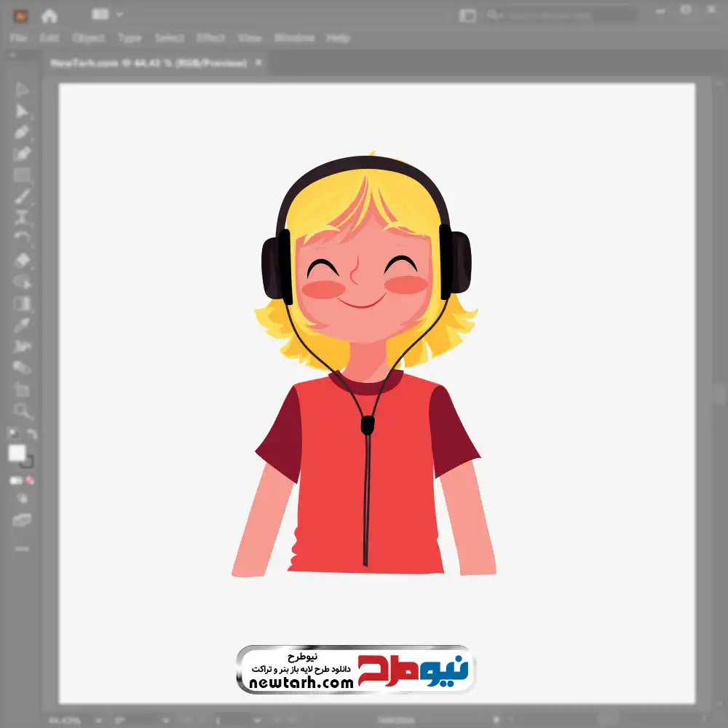The height and width of the screenshot is (728, 728).
Task: Select the Rectangle shape tool
Action: (x=22, y=175)
